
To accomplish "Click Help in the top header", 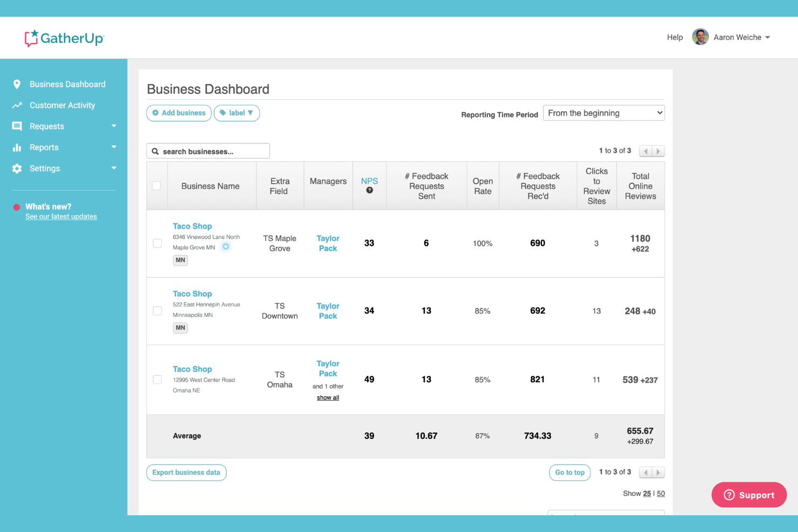I will tap(675, 37).
